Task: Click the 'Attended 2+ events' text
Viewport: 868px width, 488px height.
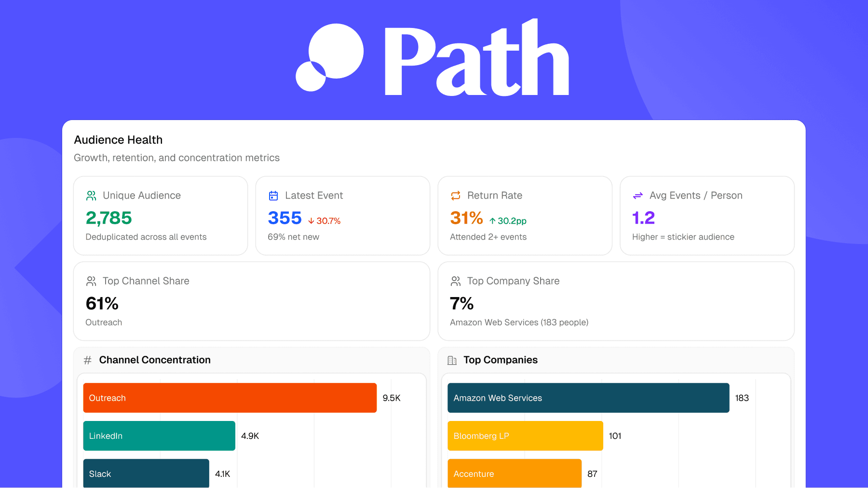Action: point(488,237)
